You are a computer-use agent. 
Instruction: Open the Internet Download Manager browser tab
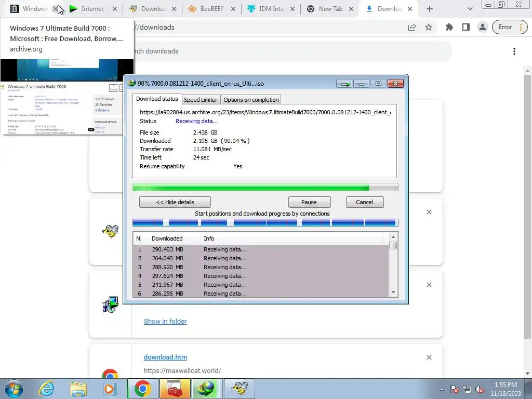pyautogui.click(x=92, y=9)
